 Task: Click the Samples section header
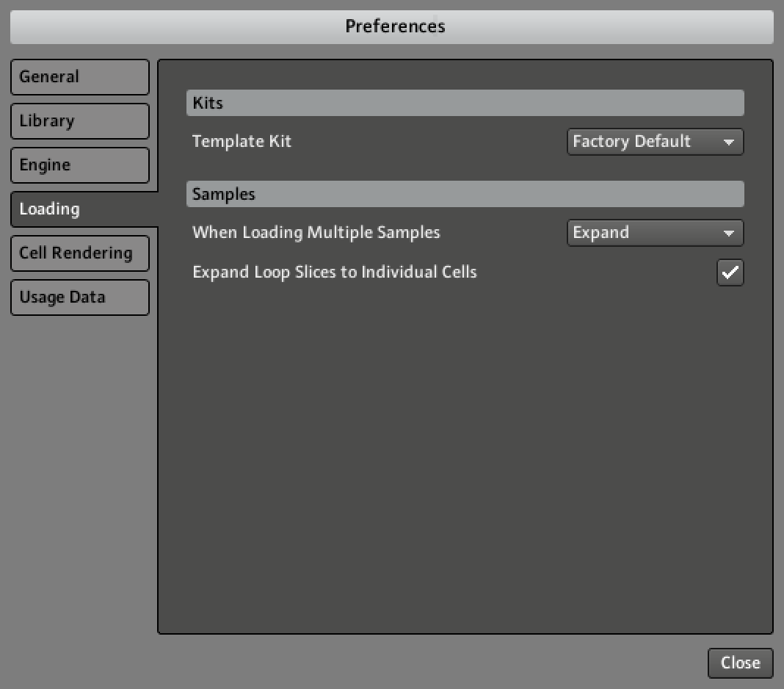tap(465, 195)
